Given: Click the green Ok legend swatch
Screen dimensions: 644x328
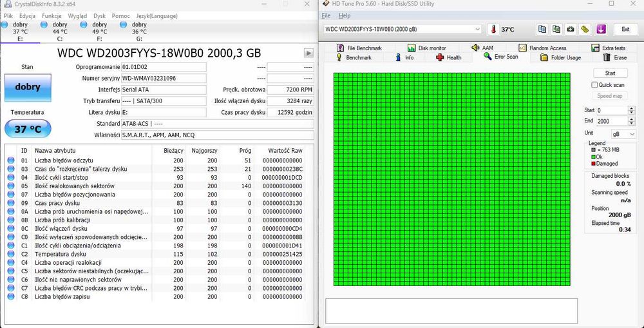Looking at the screenshot, I should tap(594, 157).
